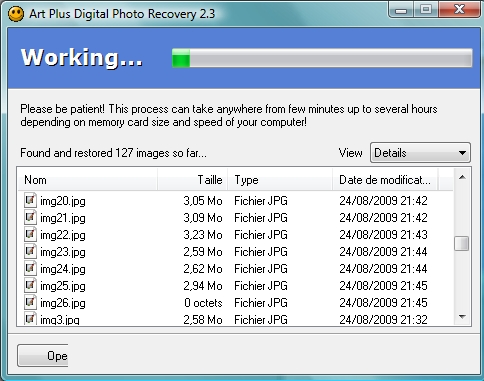Image resolution: width=484 pixels, height=381 pixels.
Task: Click the 2,62 Mo size cell
Action: click(x=203, y=269)
